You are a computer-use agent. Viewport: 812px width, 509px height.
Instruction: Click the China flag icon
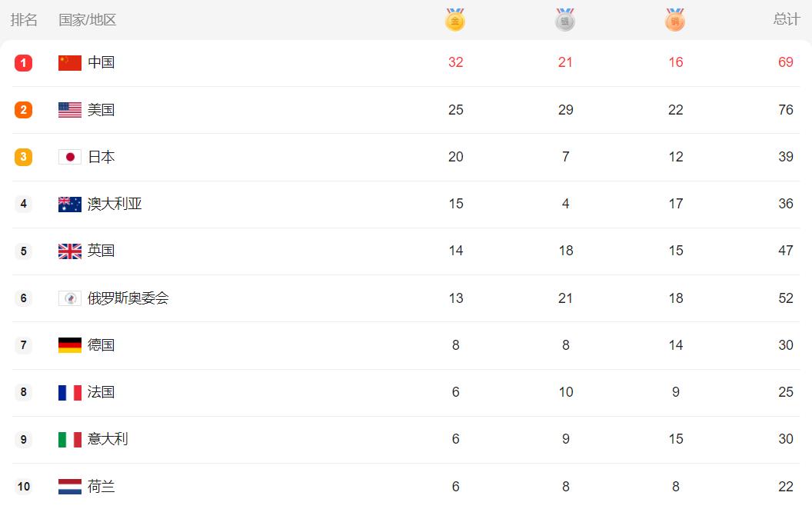70,63
